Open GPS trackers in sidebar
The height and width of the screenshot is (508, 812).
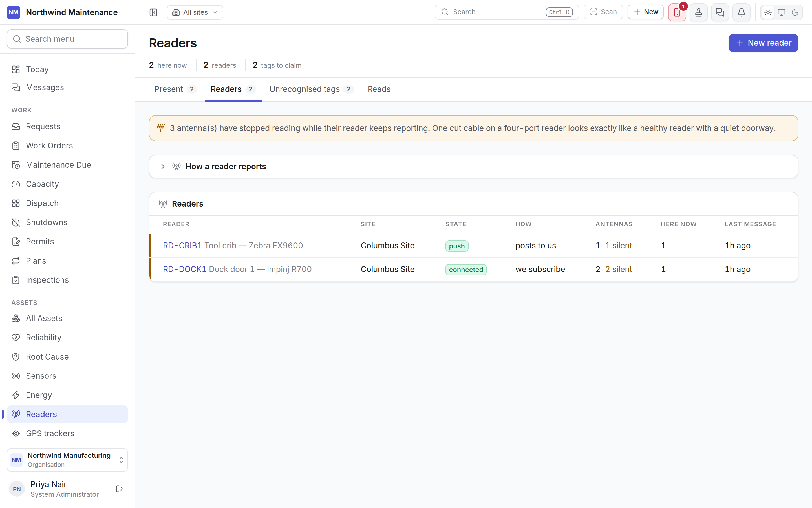coord(67,433)
